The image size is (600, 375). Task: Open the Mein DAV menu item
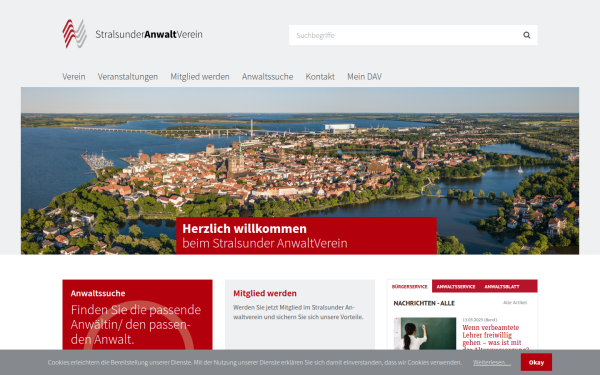point(364,77)
